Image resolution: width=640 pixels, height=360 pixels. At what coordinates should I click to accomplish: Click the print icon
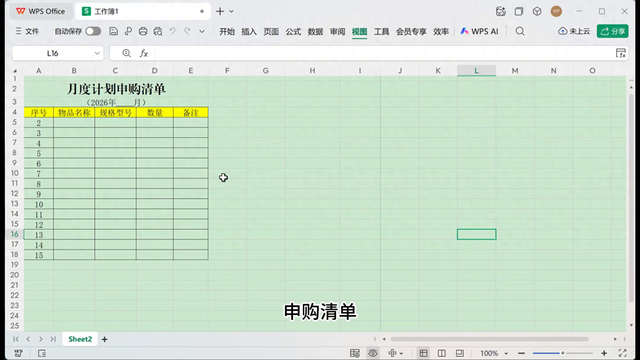point(143,31)
